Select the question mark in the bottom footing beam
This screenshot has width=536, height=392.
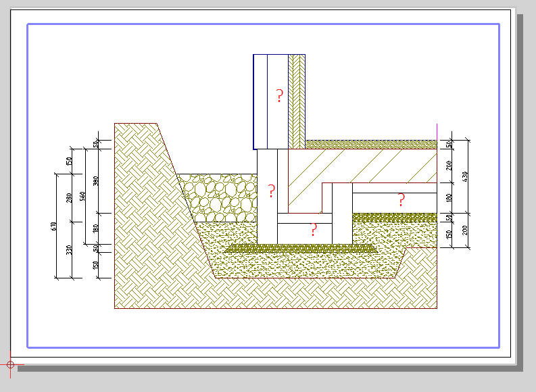point(314,229)
